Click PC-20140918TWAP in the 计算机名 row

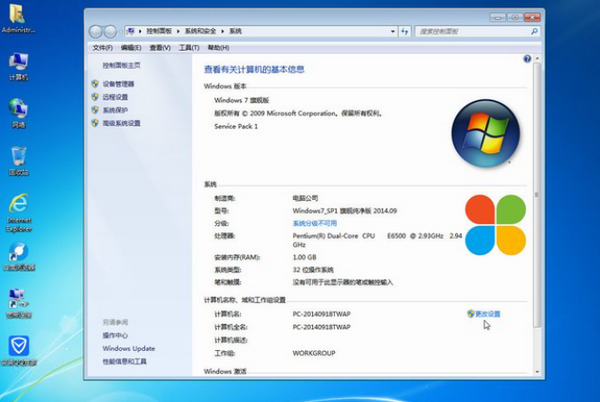(x=321, y=314)
